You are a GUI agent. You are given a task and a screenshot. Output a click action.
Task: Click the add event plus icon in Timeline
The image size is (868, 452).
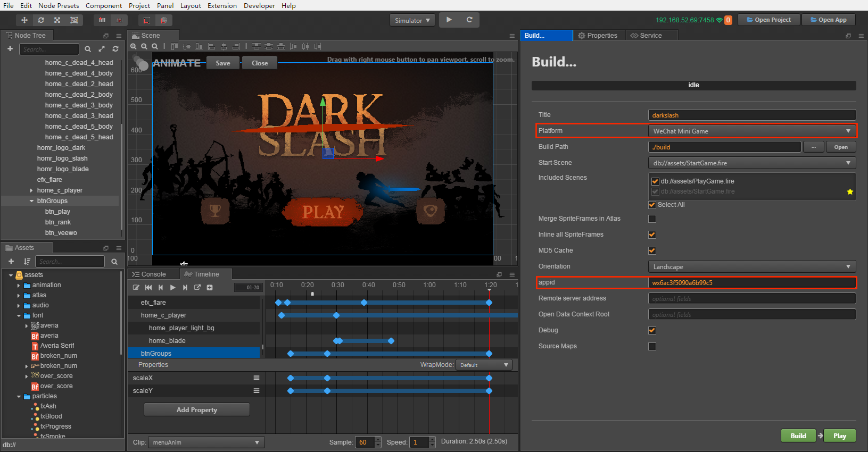pyautogui.click(x=210, y=288)
